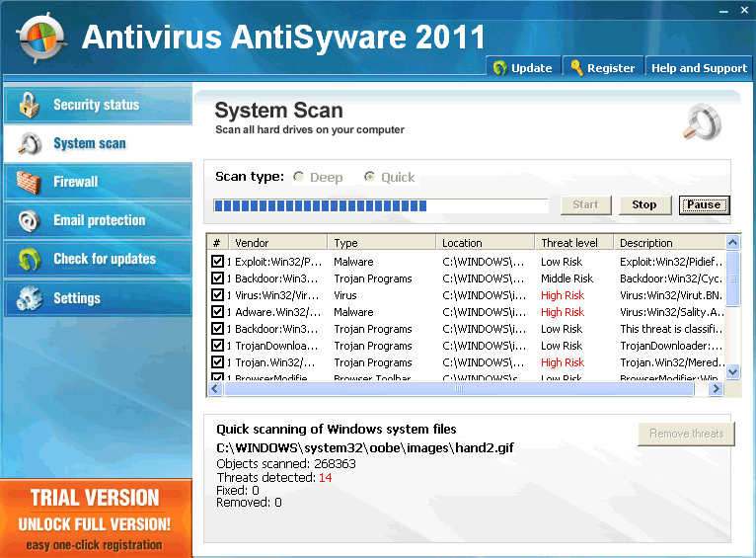Select the Deep scan type radio button

[299, 177]
